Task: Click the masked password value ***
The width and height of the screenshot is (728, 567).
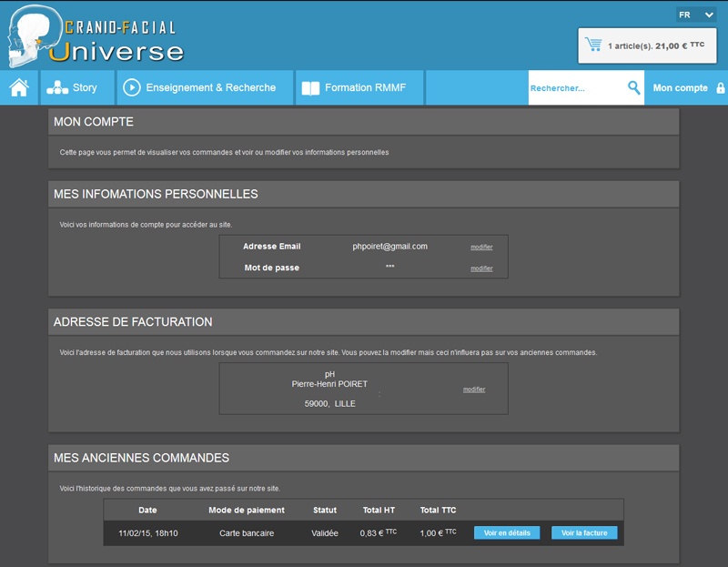Action: (x=390, y=267)
